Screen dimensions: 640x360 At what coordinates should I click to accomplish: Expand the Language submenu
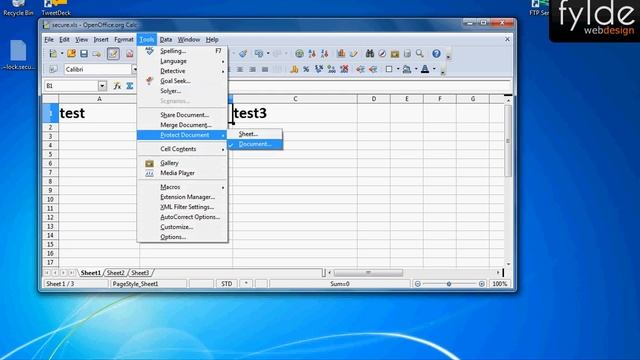tap(182, 61)
